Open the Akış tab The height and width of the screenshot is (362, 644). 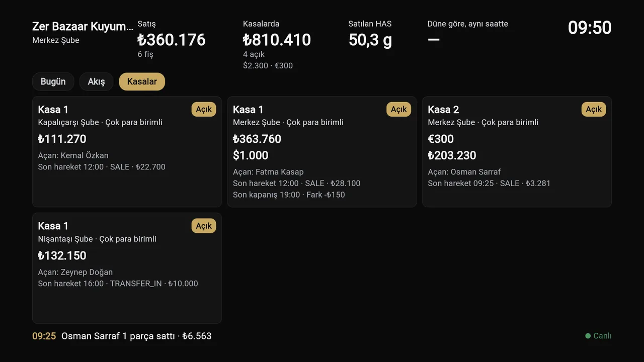96,81
